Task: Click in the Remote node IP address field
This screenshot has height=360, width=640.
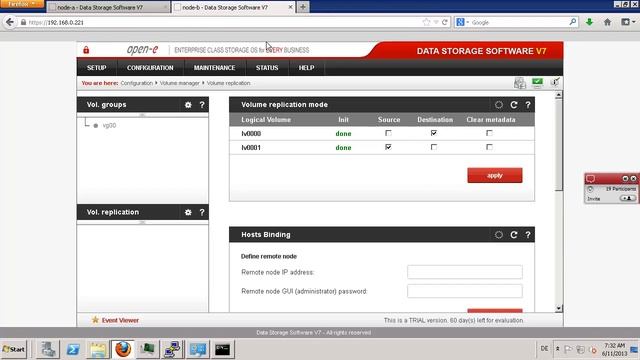Action: tap(464, 272)
